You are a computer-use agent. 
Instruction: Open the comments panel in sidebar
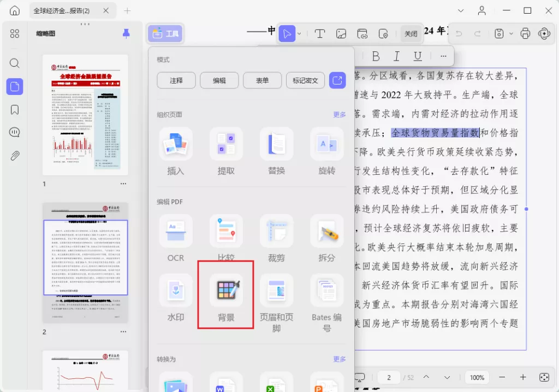coord(14,132)
